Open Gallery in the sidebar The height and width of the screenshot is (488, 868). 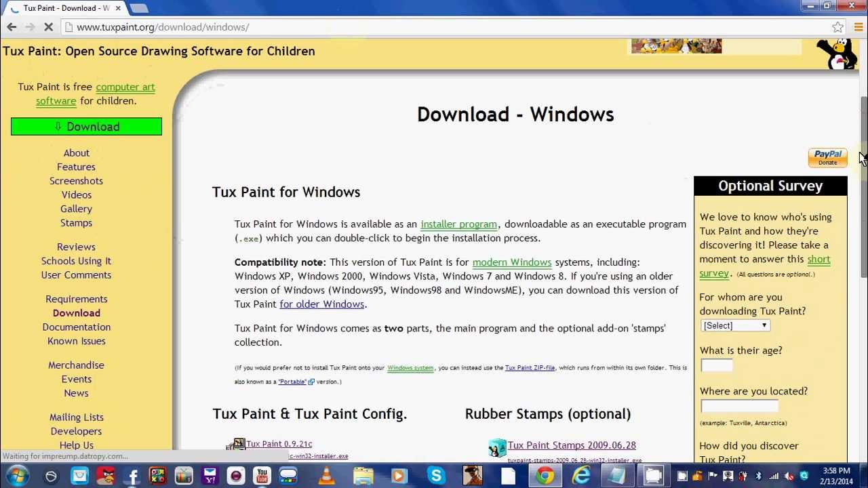pos(76,209)
